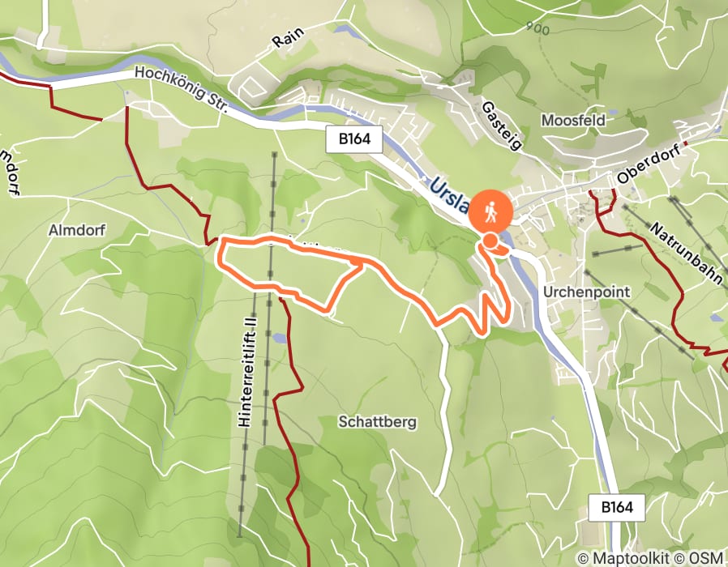Click the small orange route endpoint dot
Screen dimensions: 728x567
tap(490, 241)
